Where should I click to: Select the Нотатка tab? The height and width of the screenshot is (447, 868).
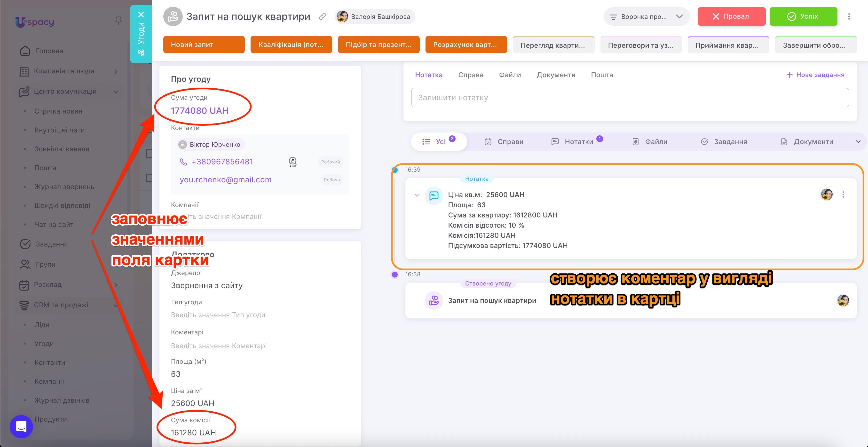[x=429, y=75]
